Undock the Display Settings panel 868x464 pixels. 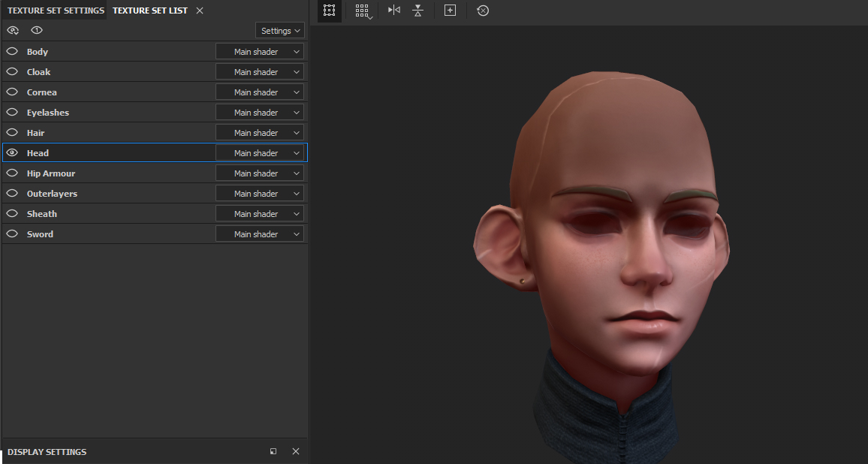coord(273,451)
